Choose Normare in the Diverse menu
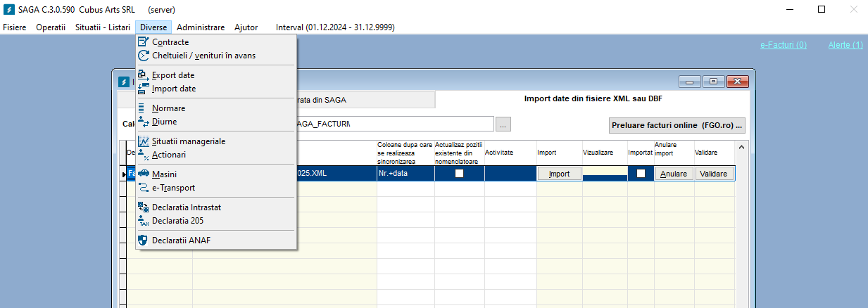 (x=168, y=108)
